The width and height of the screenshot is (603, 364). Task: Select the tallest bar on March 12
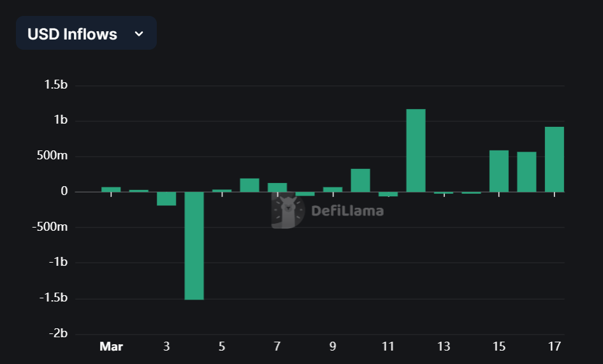coord(416,150)
